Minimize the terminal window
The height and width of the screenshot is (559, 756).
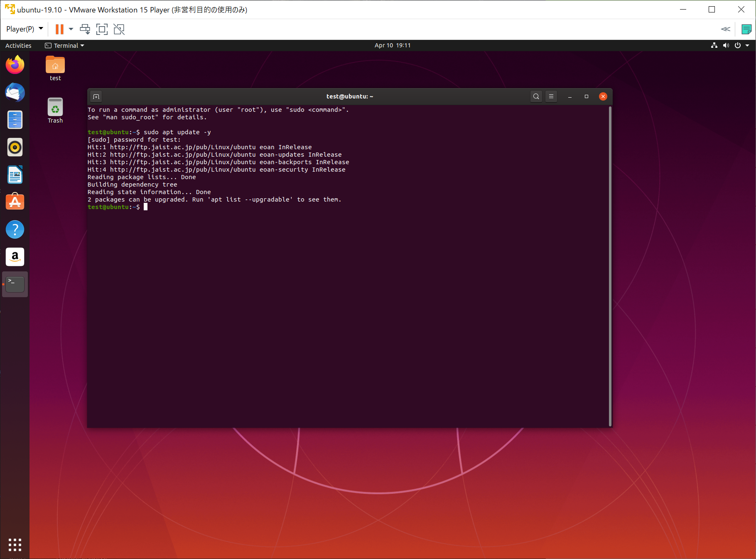pos(570,96)
